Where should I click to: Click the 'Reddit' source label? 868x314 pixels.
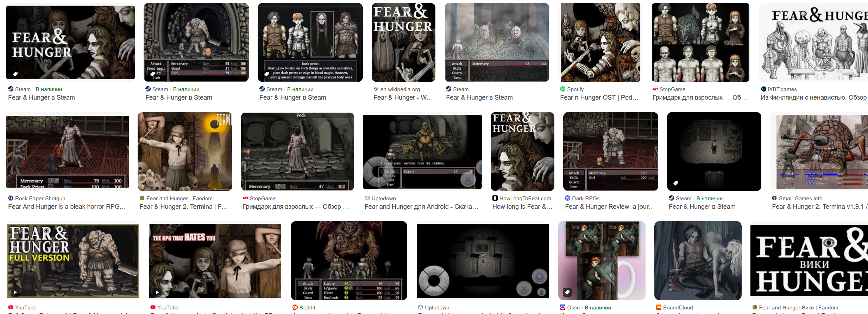[x=307, y=308]
